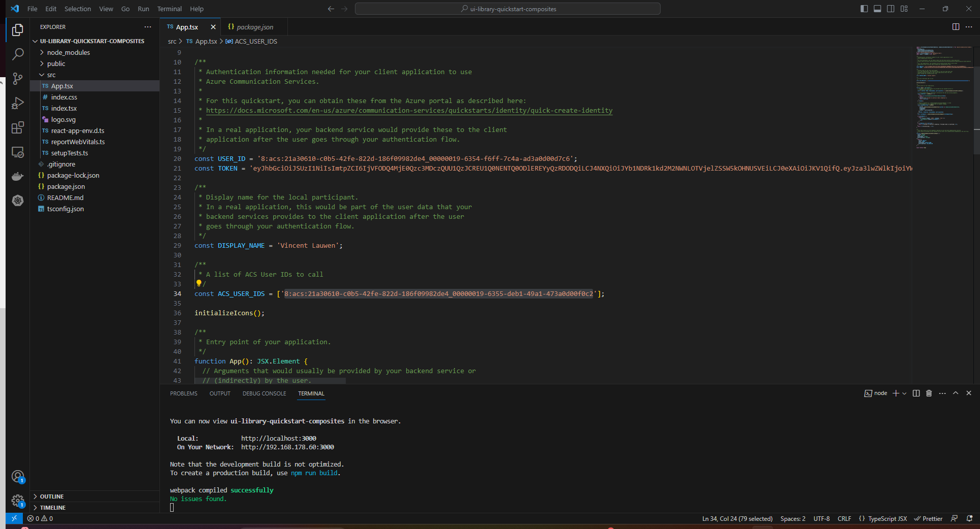Open the customize layout button
This screenshot has width=980, height=529.
(x=904, y=9)
